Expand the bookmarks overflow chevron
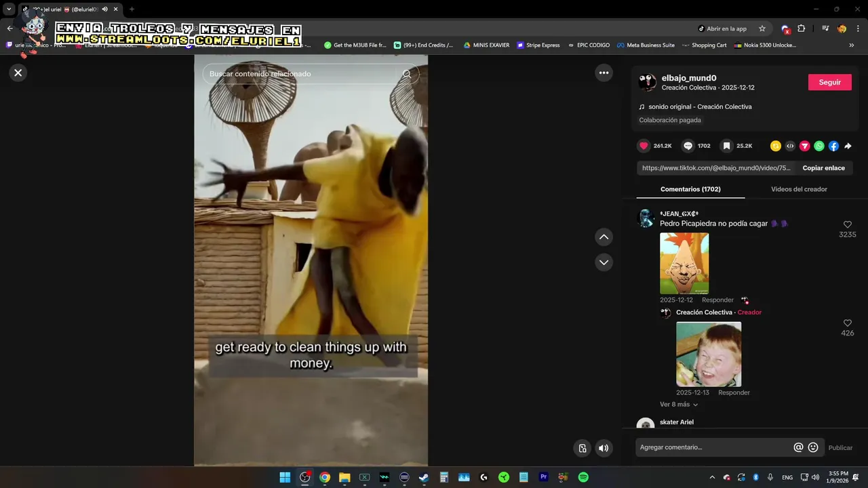This screenshot has height=488, width=868. pos(852,45)
